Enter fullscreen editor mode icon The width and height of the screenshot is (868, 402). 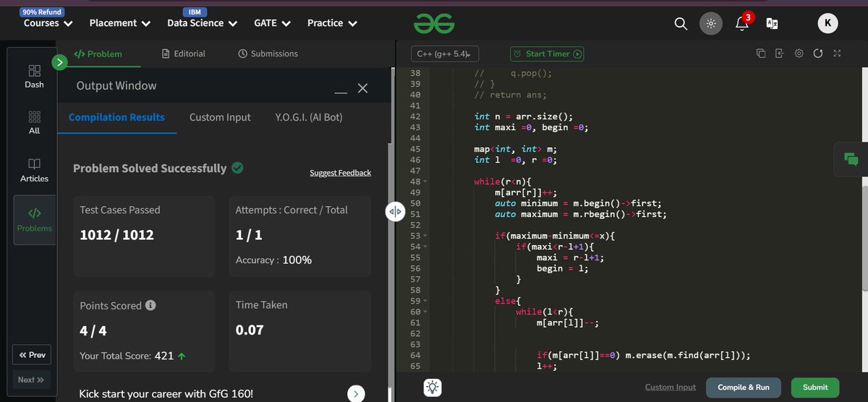click(x=837, y=54)
